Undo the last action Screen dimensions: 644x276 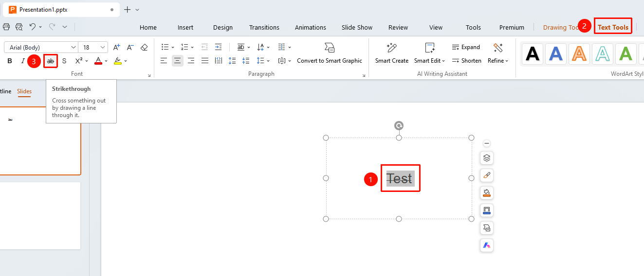coord(33,27)
